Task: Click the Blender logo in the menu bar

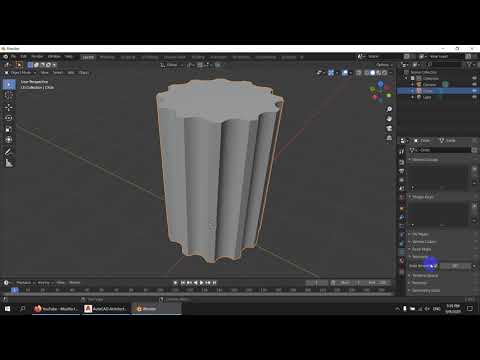Action: point(5,57)
